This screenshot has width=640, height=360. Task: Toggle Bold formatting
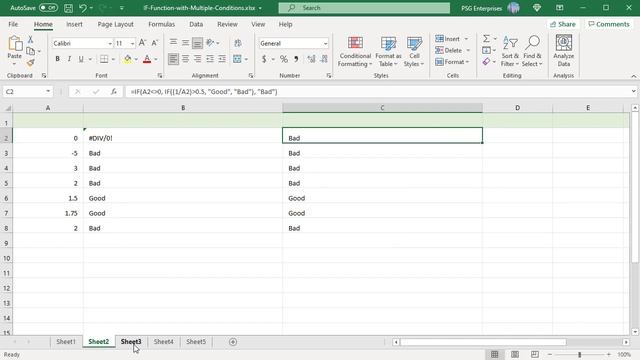pos(58,59)
